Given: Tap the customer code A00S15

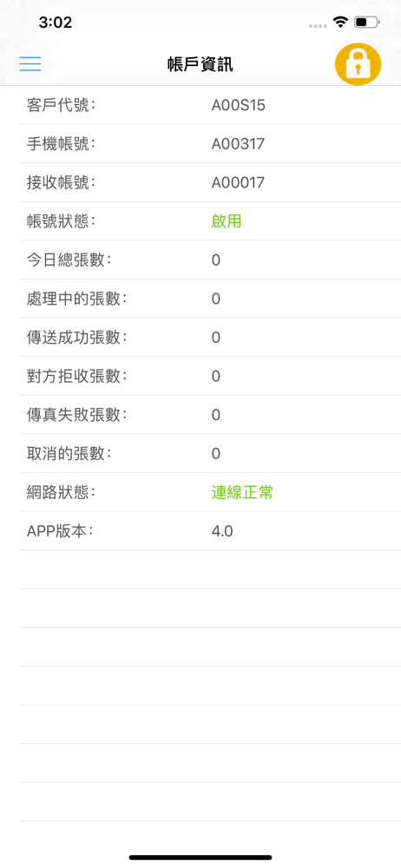Looking at the screenshot, I should [238, 105].
